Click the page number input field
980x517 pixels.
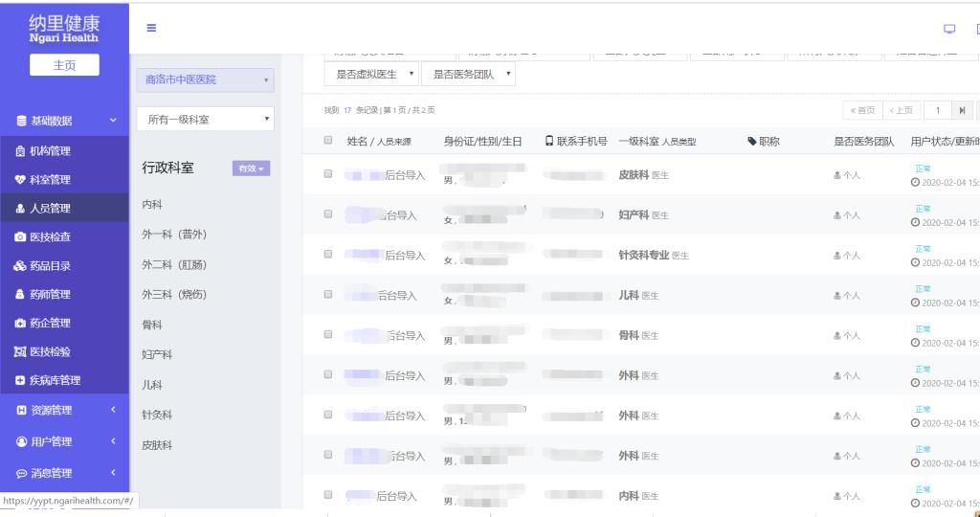point(938,111)
